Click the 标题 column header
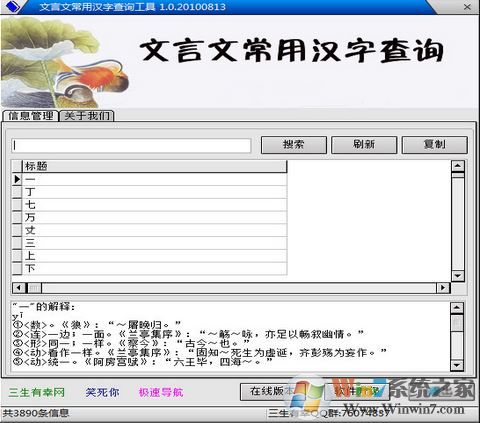The image size is (481, 423). [154, 166]
